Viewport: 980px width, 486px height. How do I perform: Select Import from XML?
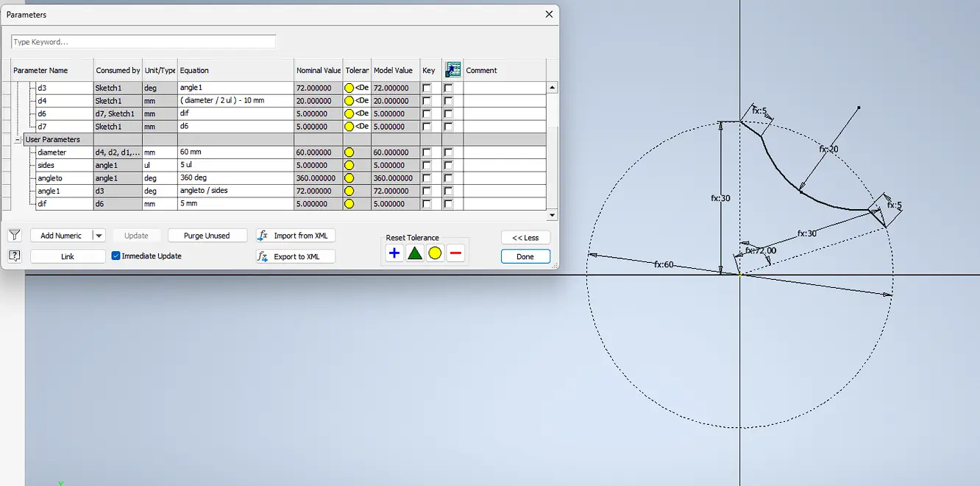pyautogui.click(x=295, y=235)
